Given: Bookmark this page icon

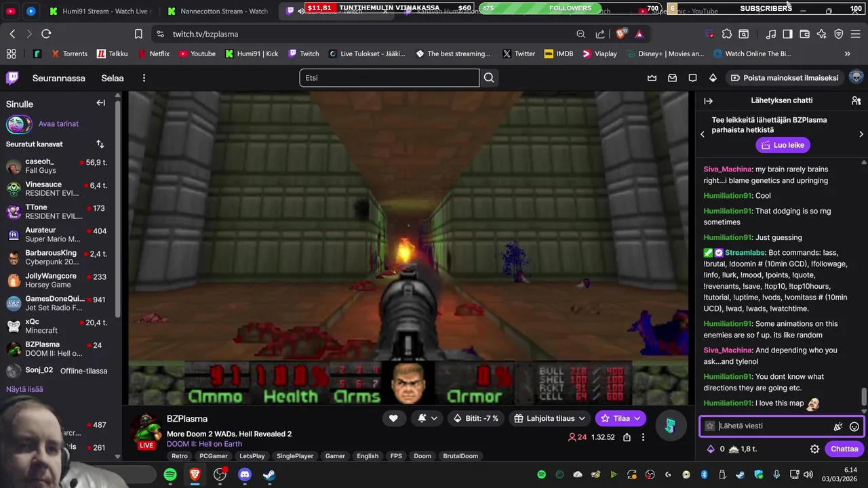Looking at the screenshot, I should [x=138, y=34].
